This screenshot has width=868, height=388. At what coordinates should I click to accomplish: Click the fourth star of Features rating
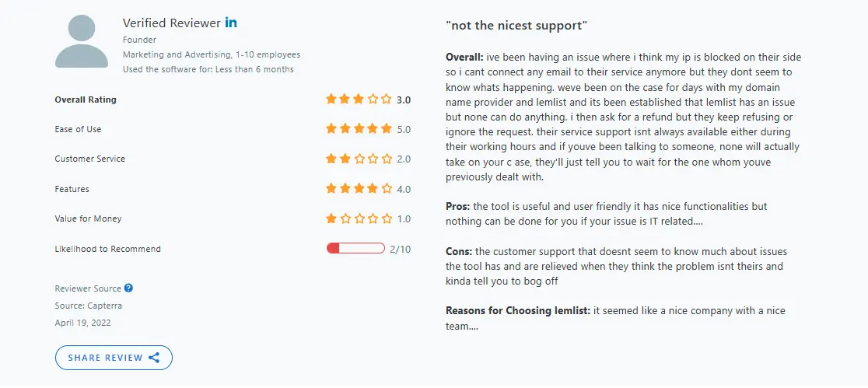point(373,189)
